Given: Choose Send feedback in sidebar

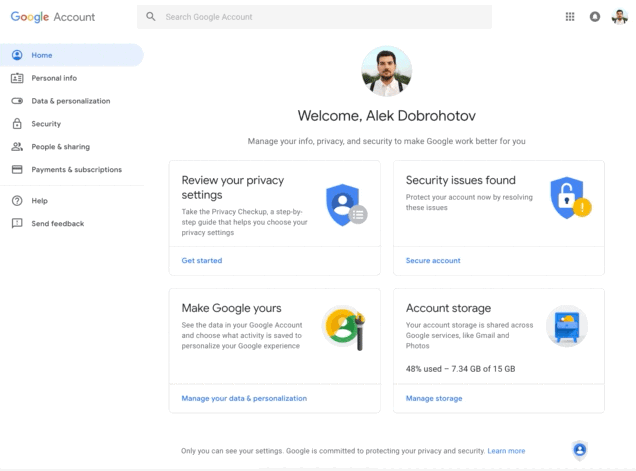Looking at the screenshot, I should click(72, 223).
